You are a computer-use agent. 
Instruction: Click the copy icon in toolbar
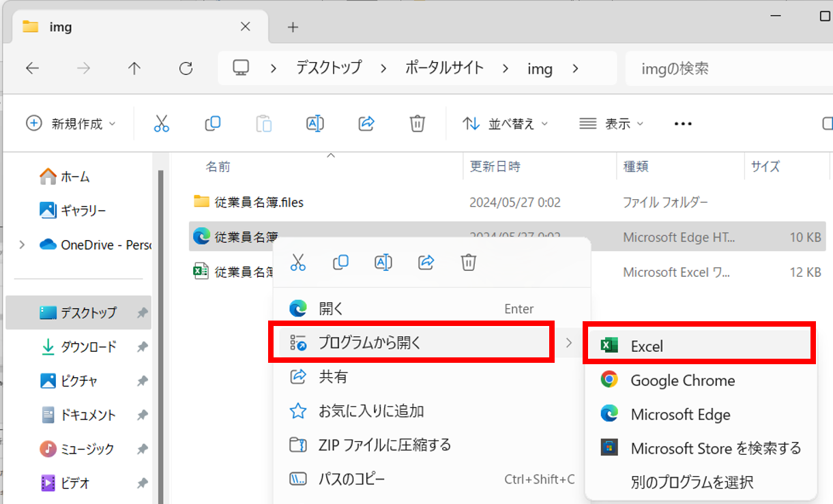212,123
